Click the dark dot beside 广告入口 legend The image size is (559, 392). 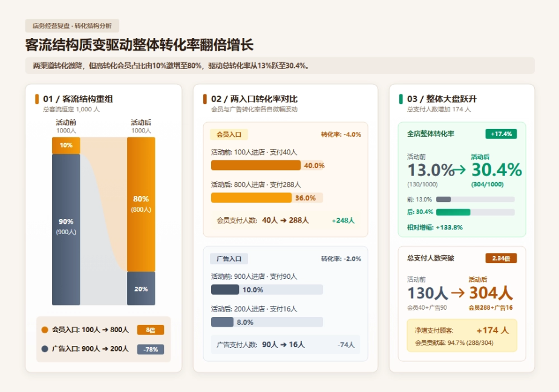click(x=45, y=349)
